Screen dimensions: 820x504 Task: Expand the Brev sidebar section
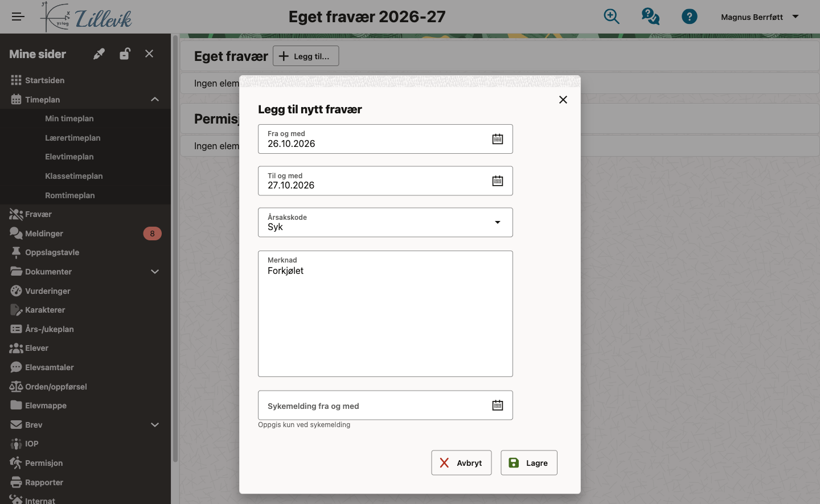pyautogui.click(x=155, y=425)
